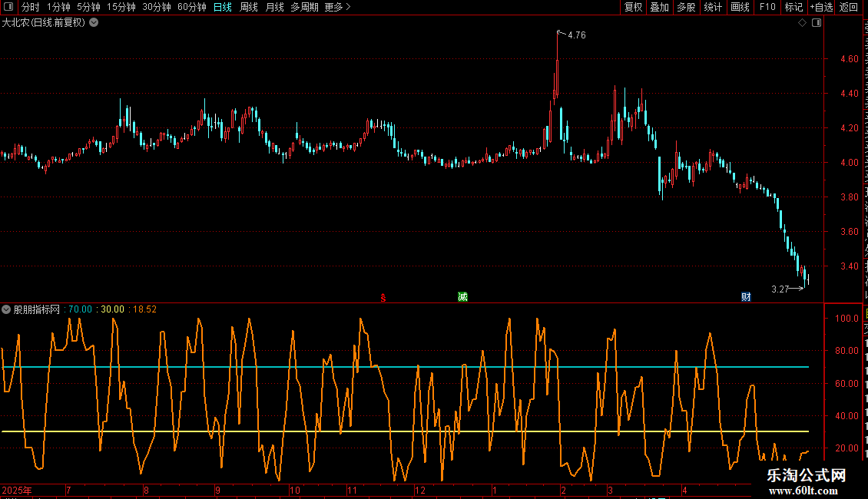Click the 3.40 price axis label

(x=849, y=266)
